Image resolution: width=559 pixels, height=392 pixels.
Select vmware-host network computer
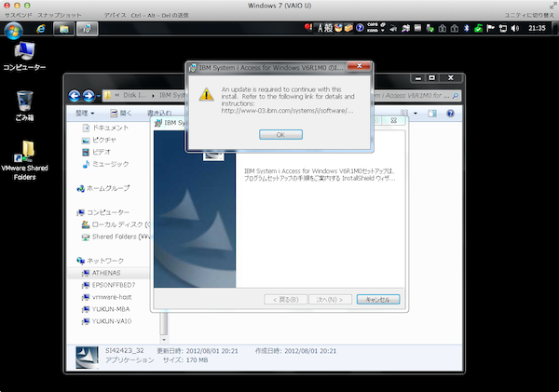pos(106,297)
